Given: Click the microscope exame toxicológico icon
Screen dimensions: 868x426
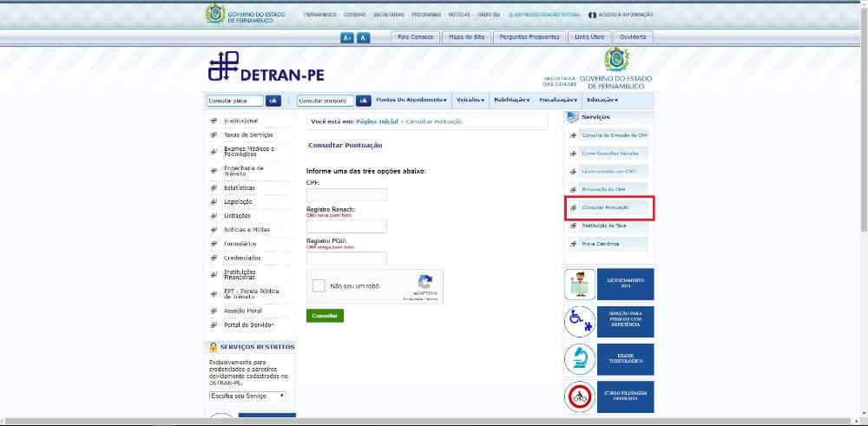Looking at the screenshot, I should [x=580, y=359].
